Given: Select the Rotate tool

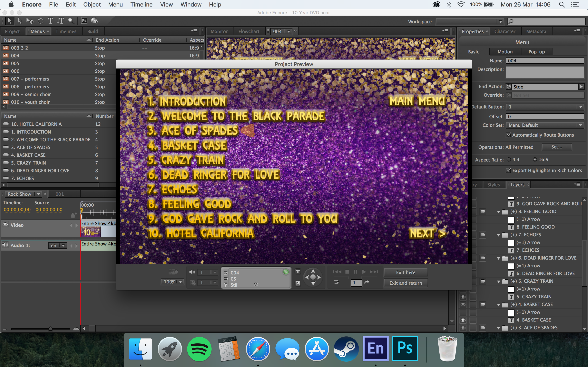Looking at the screenshot, I should tap(41, 21).
